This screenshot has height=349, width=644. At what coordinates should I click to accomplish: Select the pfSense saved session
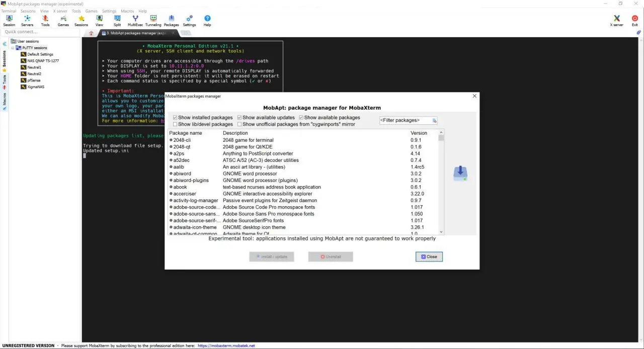pyautogui.click(x=34, y=80)
